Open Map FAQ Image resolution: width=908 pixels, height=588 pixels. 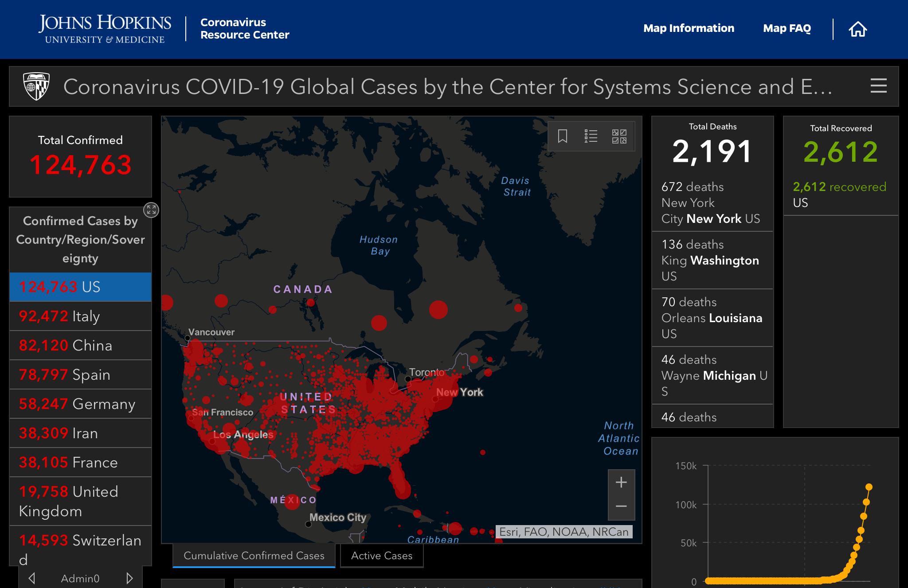click(787, 28)
